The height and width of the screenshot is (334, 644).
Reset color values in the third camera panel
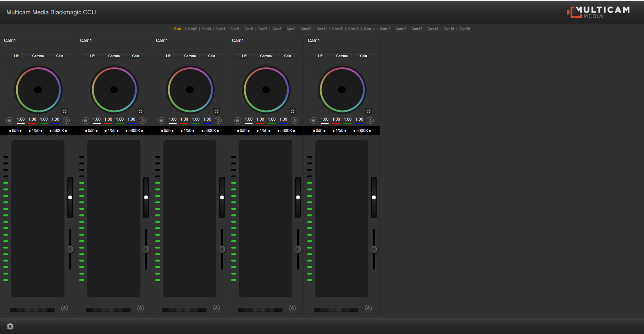click(x=218, y=120)
